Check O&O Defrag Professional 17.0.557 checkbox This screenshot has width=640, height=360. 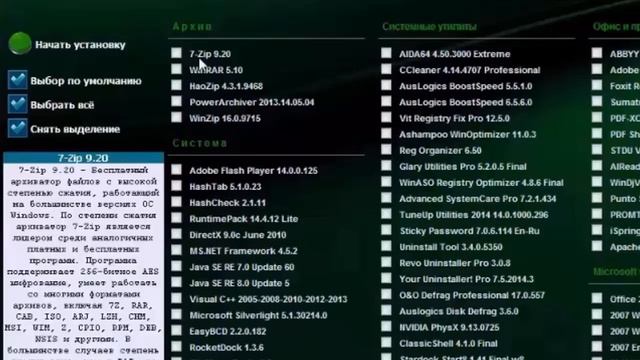386,294
